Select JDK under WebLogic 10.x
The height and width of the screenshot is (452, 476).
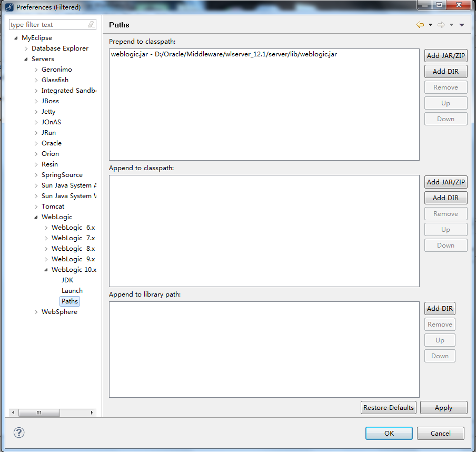67,280
